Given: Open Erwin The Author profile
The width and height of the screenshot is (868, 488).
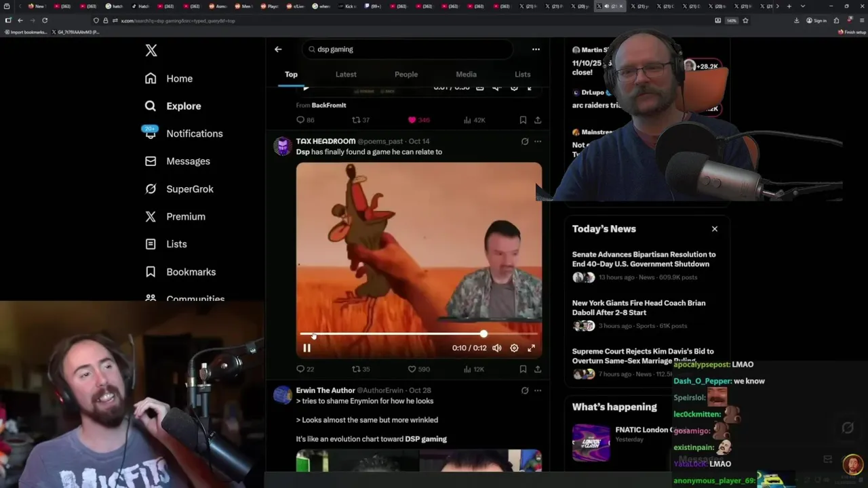Looking at the screenshot, I should (x=325, y=390).
